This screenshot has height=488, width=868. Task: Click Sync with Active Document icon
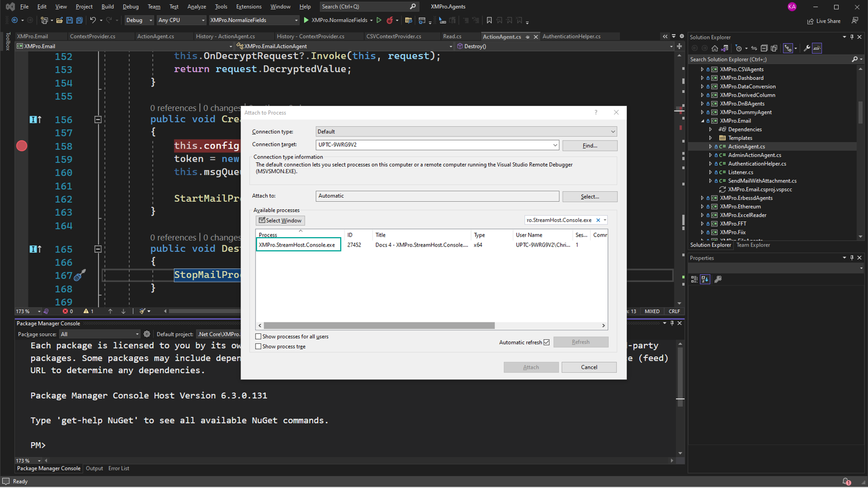point(754,49)
